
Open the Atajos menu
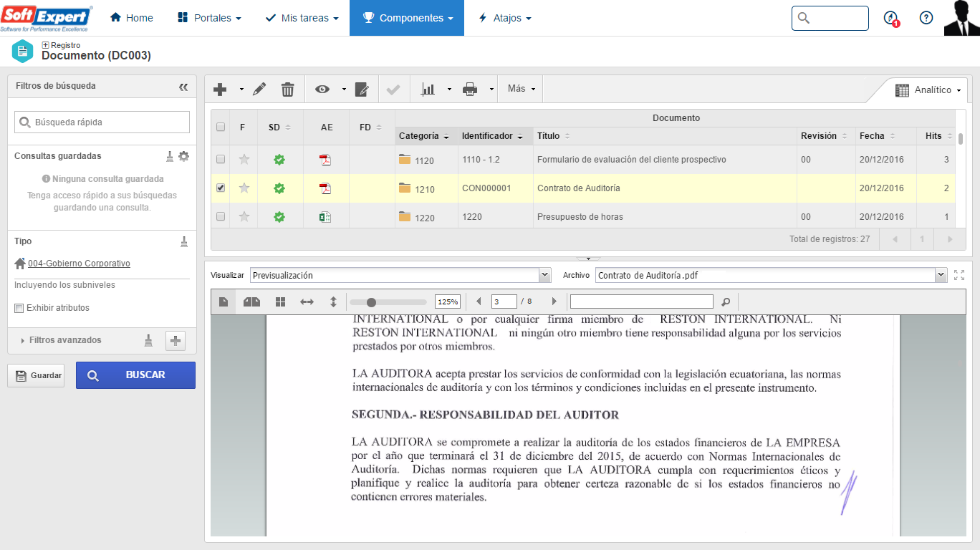504,18
